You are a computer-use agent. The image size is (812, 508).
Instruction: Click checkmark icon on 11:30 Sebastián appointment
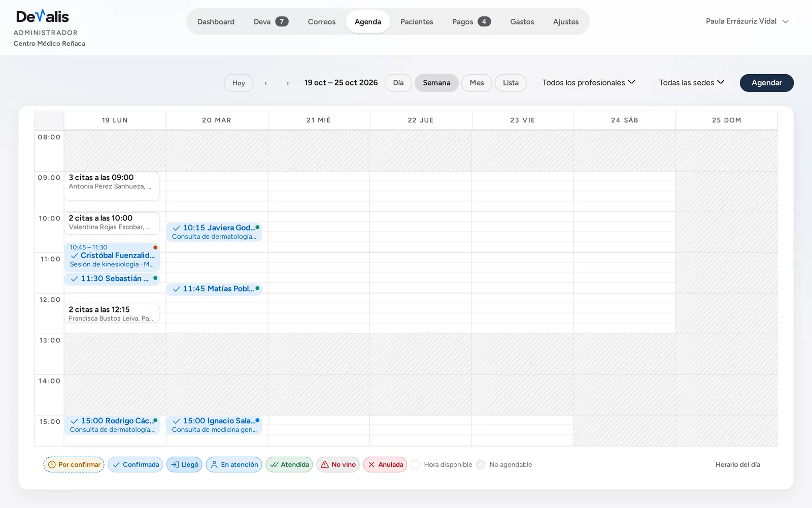pos(75,279)
